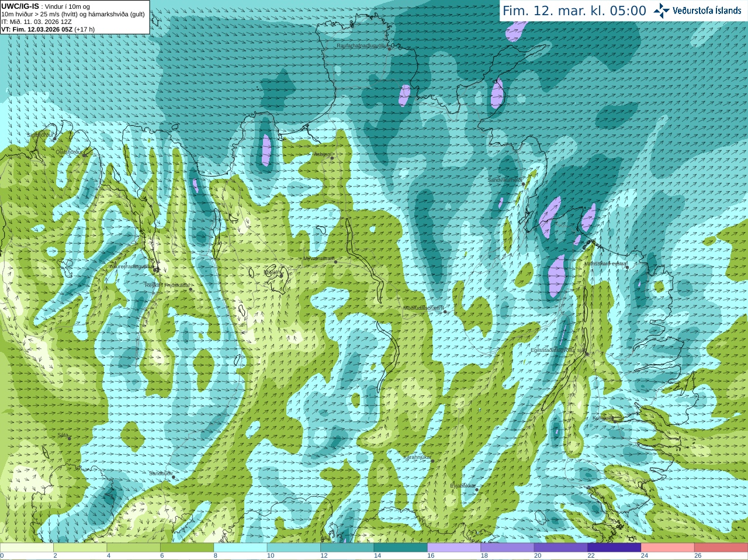
Task: Click the 'IT: Mið. 11. 03. 2026 12Z' line
Action: click(x=36, y=22)
